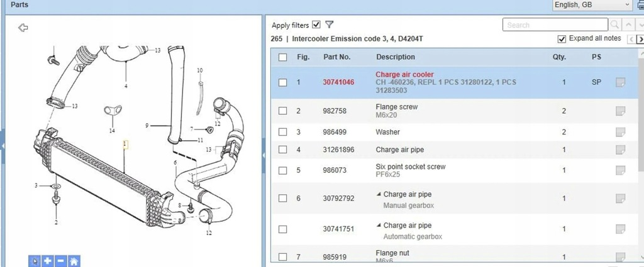
Task: Reset diagram view with home icon
Action: 74,261
